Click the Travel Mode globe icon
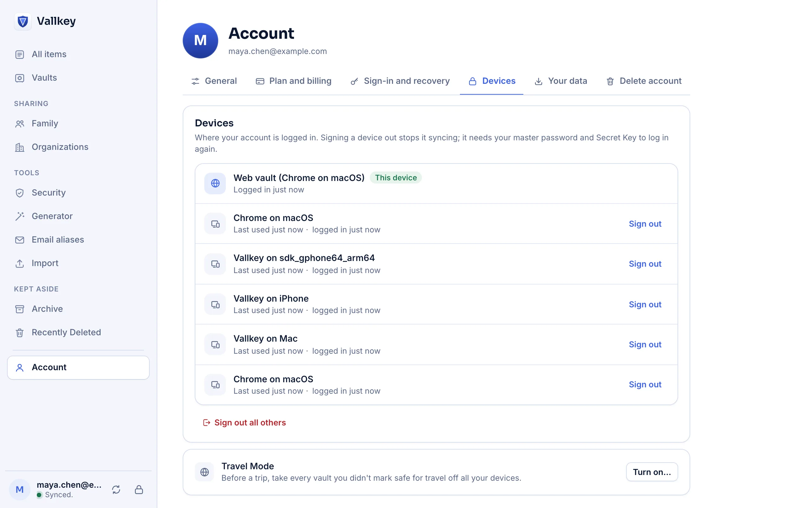 click(204, 472)
